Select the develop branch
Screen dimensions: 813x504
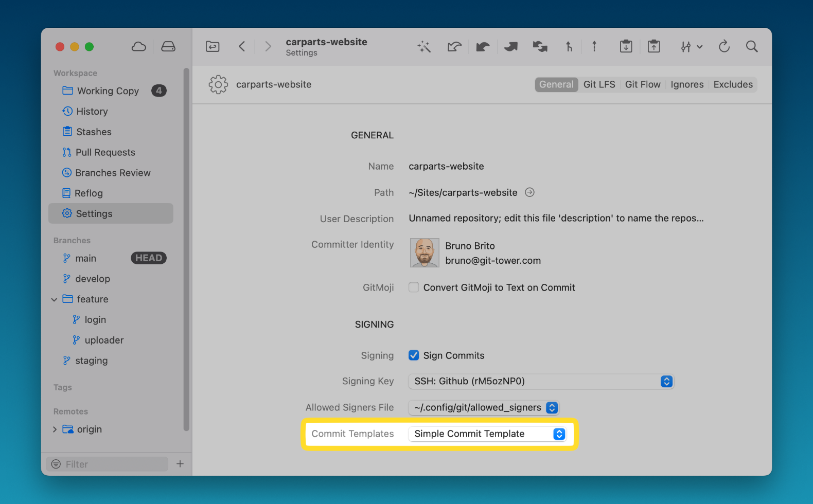[x=93, y=279]
